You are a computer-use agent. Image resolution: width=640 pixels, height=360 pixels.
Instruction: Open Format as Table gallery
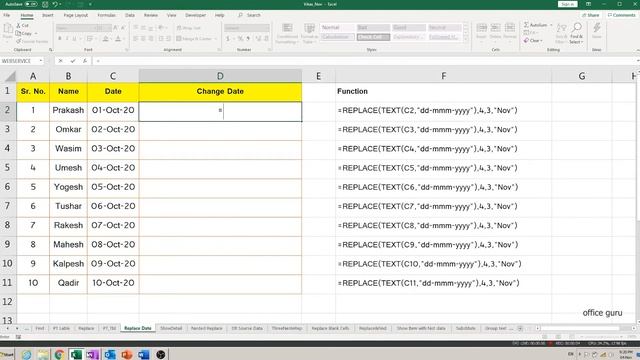click(x=309, y=33)
